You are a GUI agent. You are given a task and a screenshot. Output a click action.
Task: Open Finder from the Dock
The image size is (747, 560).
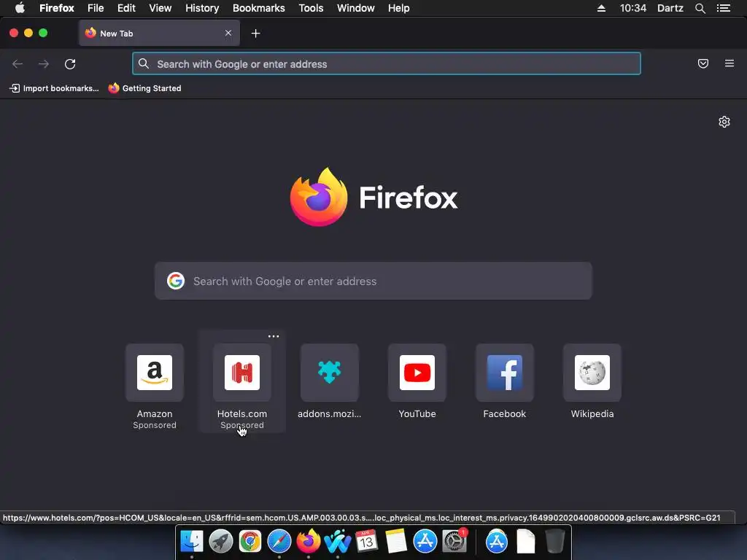(192, 542)
